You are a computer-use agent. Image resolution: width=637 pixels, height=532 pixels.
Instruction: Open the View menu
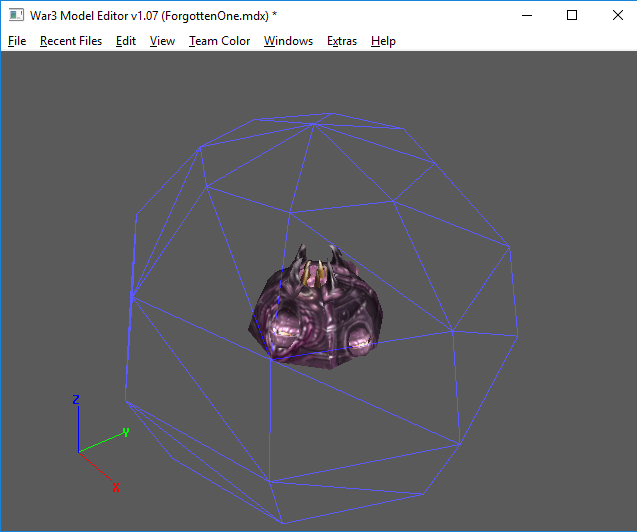pyautogui.click(x=162, y=41)
